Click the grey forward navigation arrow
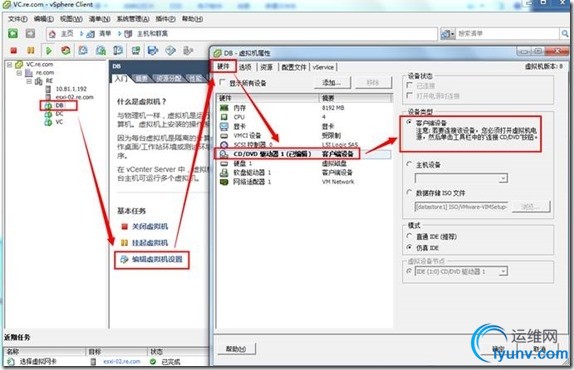574x370 pixels. click(x=30, y=34)
